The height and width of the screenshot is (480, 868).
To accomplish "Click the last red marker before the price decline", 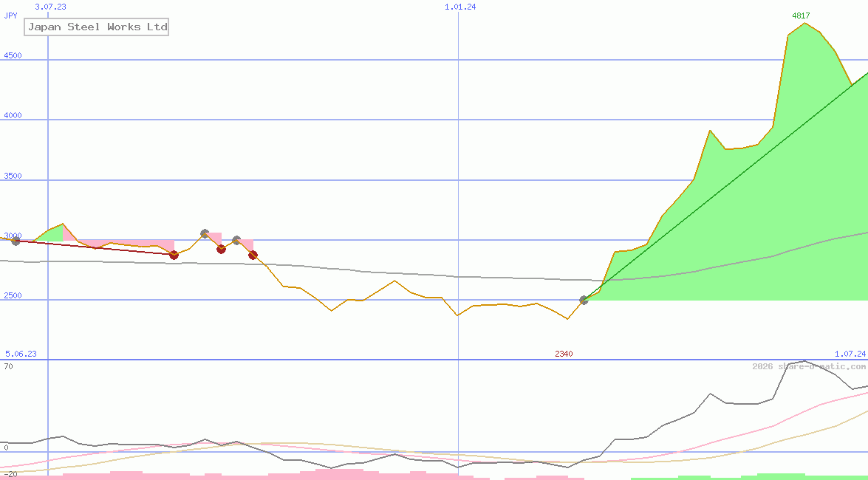I will 253,256.
